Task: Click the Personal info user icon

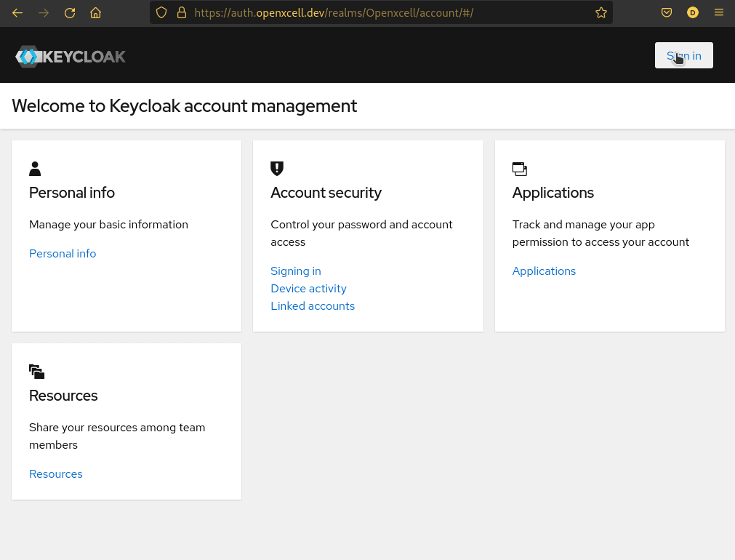Action: point(35,169)
